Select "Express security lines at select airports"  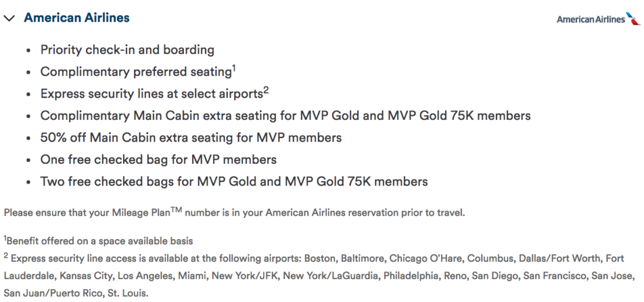pos(152,94)
